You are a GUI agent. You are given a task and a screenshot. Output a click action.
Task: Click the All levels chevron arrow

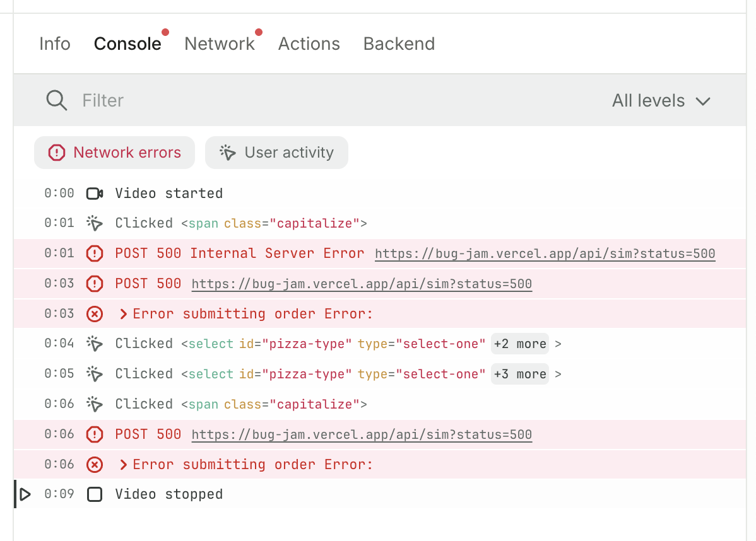703,102
